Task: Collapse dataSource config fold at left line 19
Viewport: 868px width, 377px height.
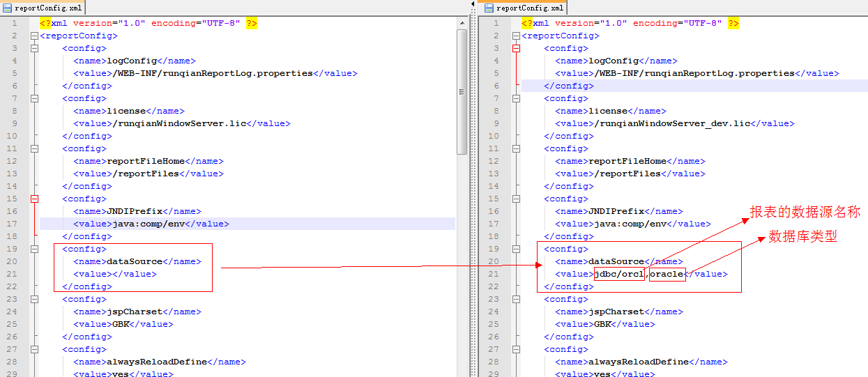Action: pos(34,249)
